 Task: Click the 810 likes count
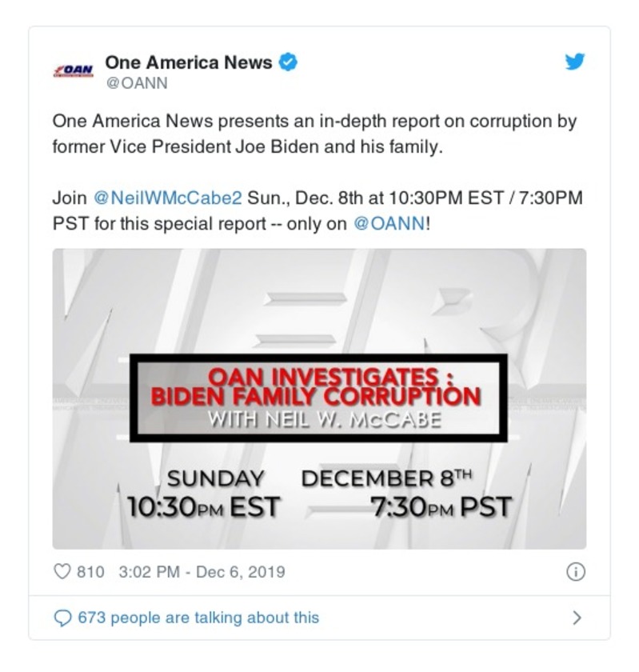pos(90,572)
